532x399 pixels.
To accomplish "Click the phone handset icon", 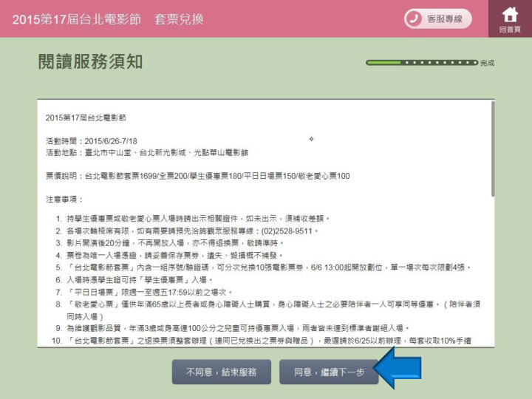I will click(415, 18).
